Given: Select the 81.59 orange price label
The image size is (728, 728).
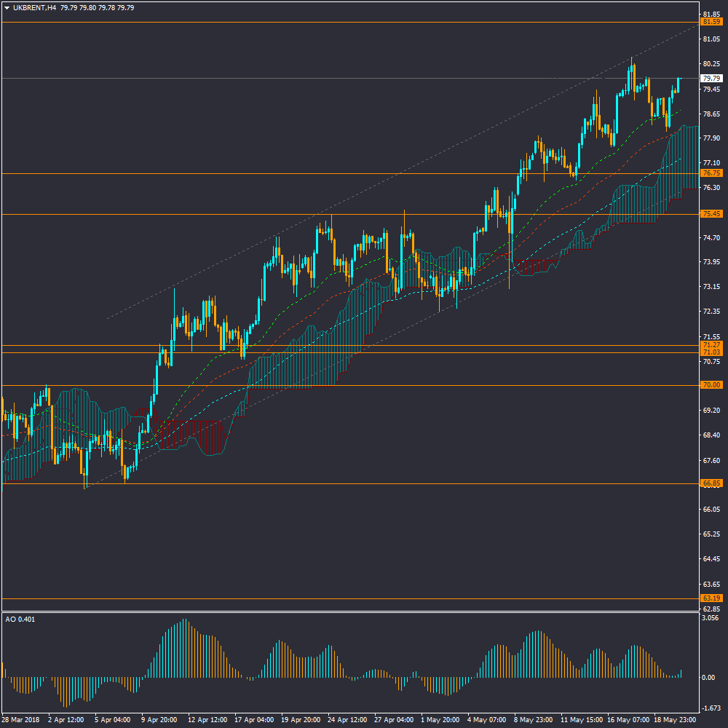Looking at the screenshot, I should pos(711,22).
